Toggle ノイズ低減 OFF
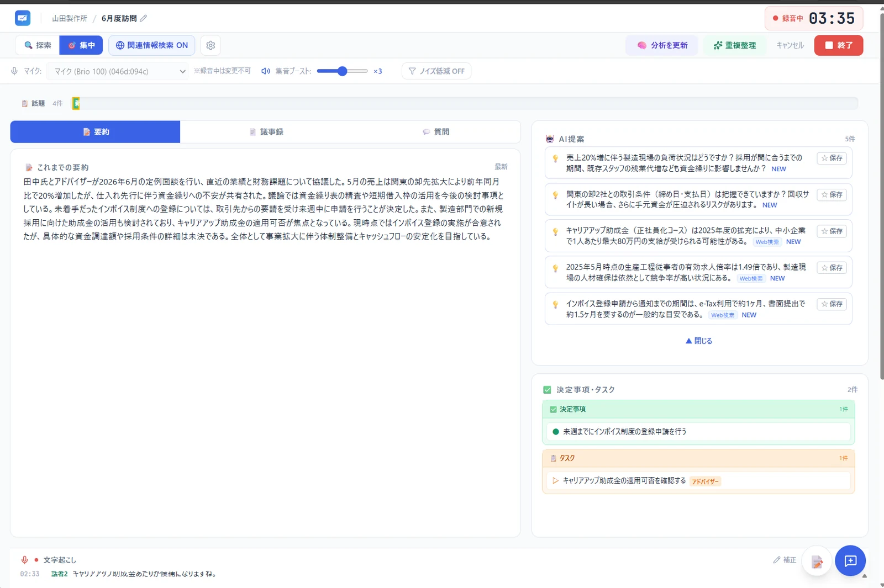Screen dimensions: 884x588 pyautogui.click(x=436, y=71)
